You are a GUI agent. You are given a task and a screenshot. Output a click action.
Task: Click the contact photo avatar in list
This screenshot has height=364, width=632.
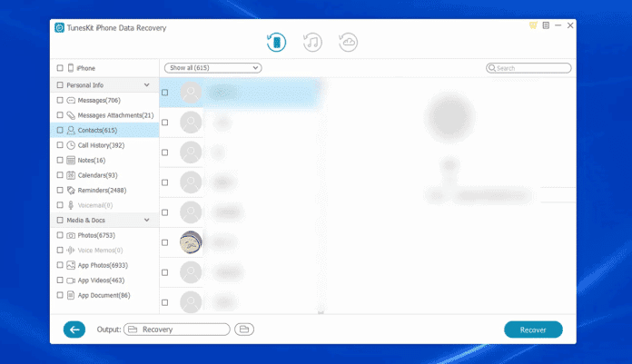(x=191, y=242)
